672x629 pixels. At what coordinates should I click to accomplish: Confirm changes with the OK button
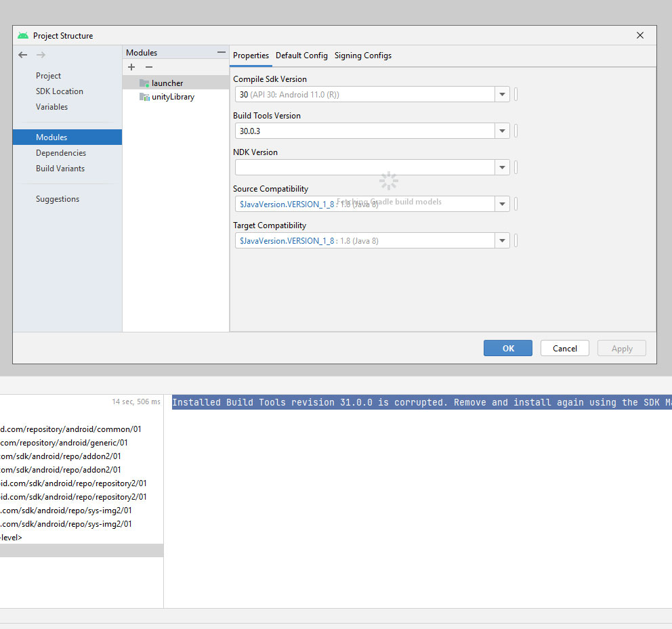click(x=507, y=347)
